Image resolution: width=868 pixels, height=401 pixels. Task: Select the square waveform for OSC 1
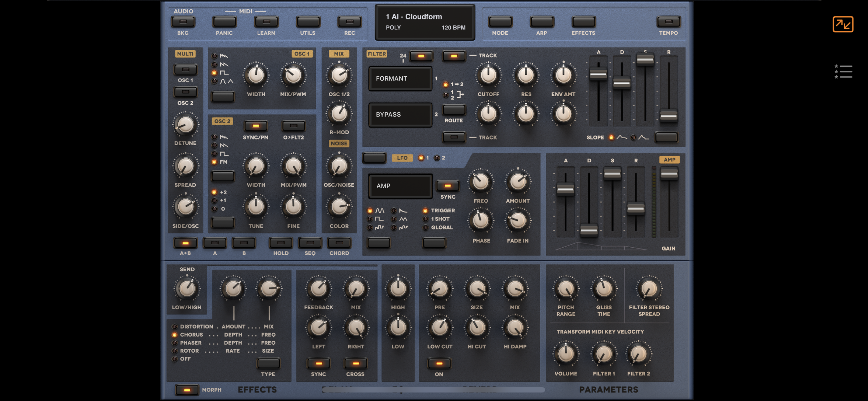214,73
